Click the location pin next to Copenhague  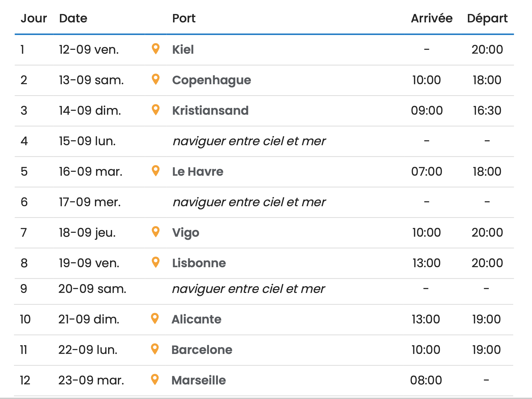pos(155,79)
